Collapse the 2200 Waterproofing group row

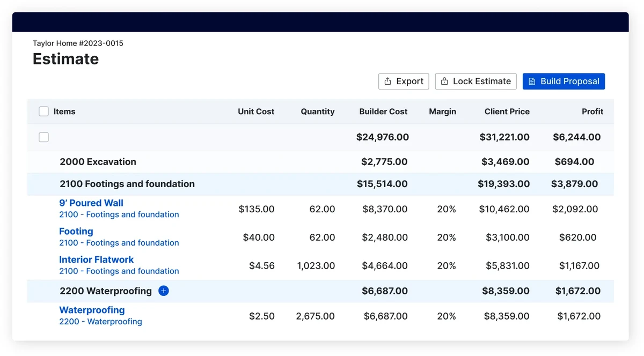(x=106, y=291)
